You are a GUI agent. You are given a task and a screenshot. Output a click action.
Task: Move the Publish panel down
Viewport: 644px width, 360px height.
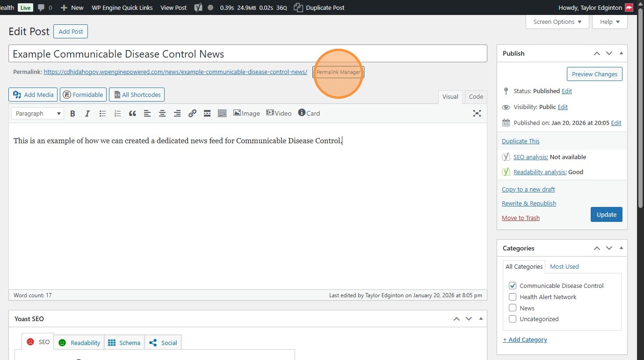(609, 53)
